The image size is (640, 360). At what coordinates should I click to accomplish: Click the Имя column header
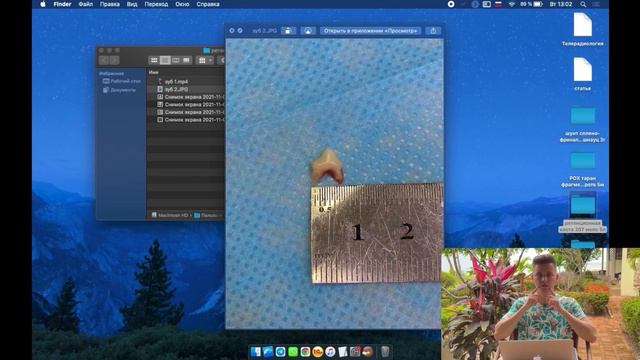pyautogui.click(x=153, y=72)
